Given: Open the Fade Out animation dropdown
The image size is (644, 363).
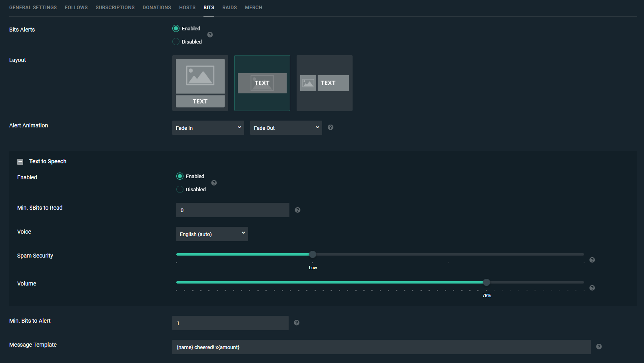Looking at the screenshot, I should click(x=286, y=128).
